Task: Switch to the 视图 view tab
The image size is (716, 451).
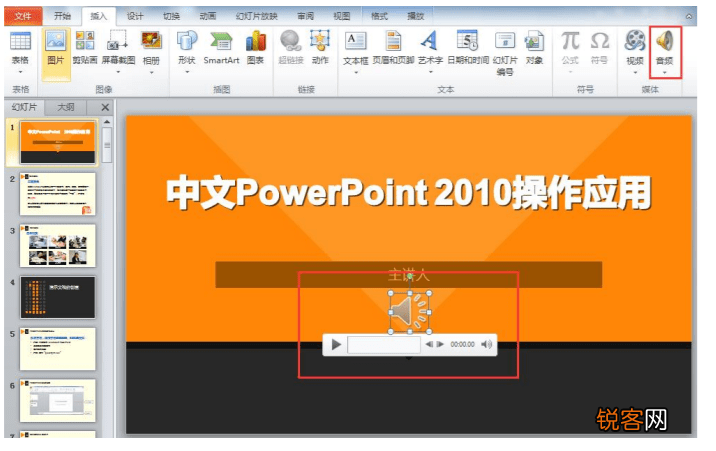Action: 342,16
